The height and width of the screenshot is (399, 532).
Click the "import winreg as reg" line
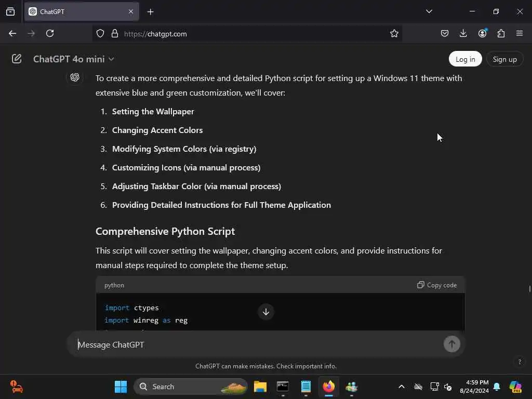tap(146, 320)
